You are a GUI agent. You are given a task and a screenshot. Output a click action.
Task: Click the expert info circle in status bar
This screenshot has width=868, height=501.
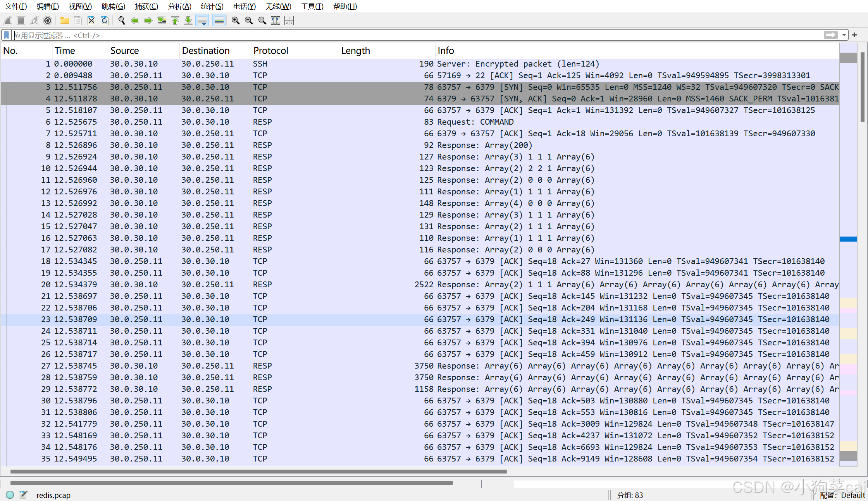(10, 495)
